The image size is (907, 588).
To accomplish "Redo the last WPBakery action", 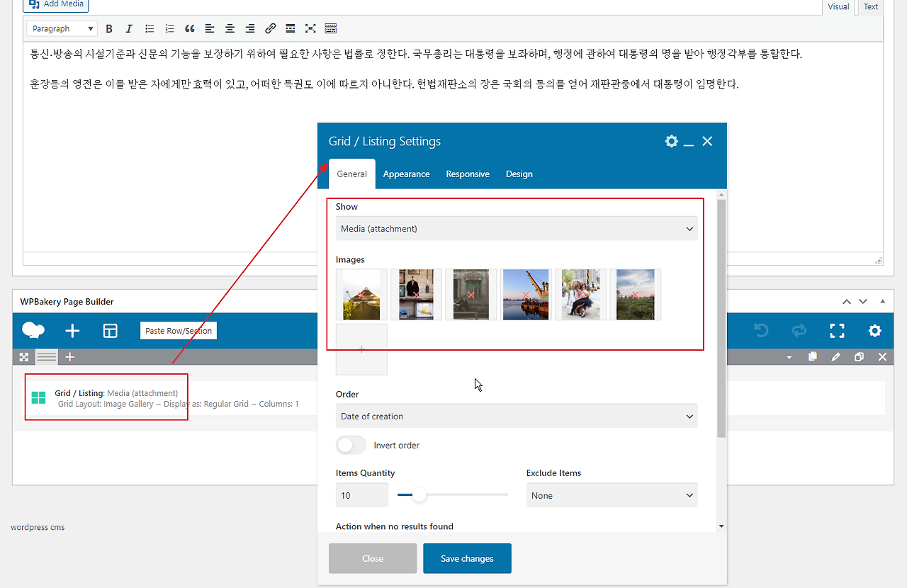I will click(x=799, y=331).
